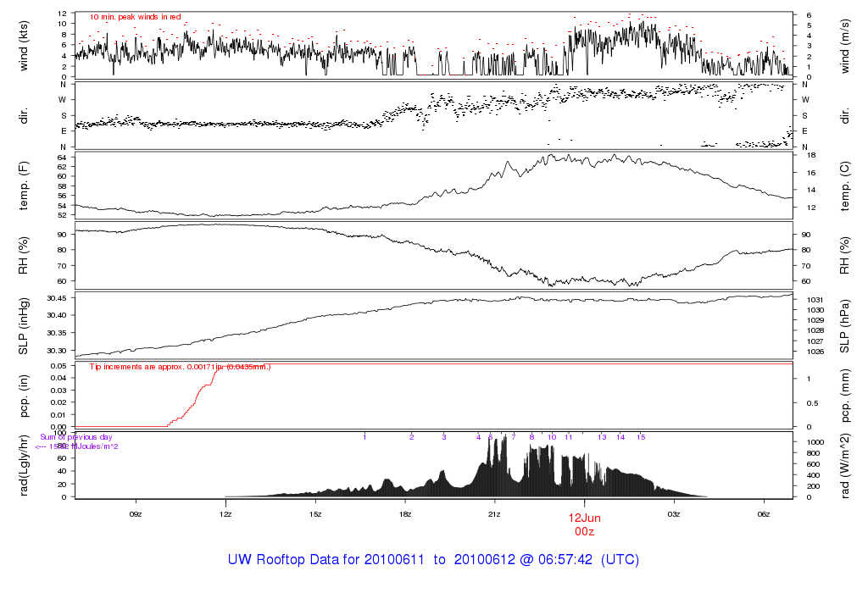The height and width of the screenshot is (593, 868).
Task: Select the '0.05' precipitation tick value
Action: (x=59, y=366)
